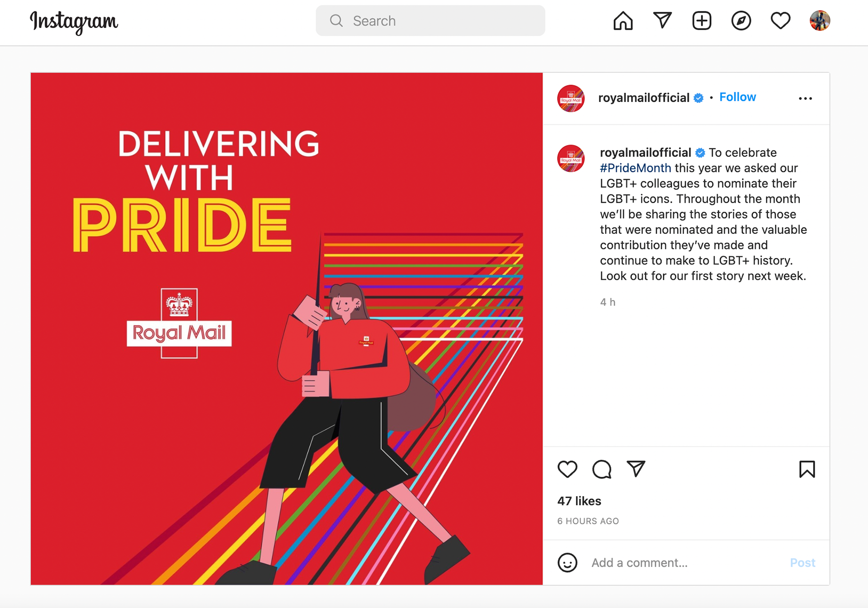
Task: Go to the Instagram home feed icon
Action: coord(623,21)
